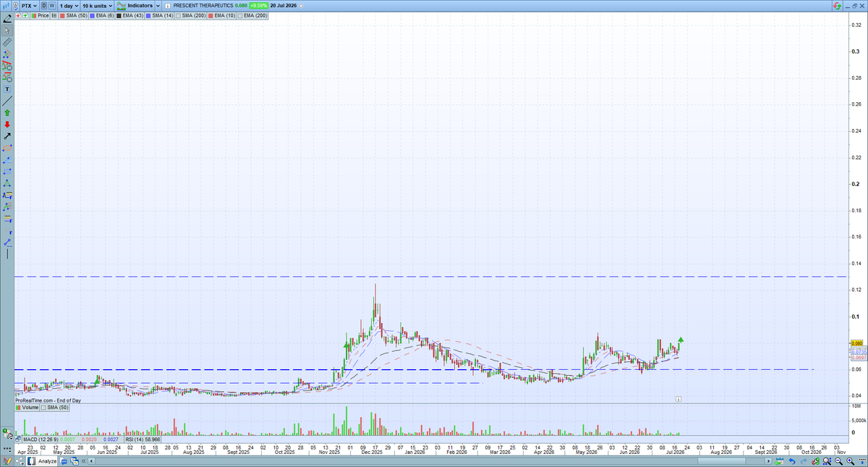Switch to the daily D timeframe button
Image resolution: width=868 pixels, height=467 pixels.
(x=43, y=5)
